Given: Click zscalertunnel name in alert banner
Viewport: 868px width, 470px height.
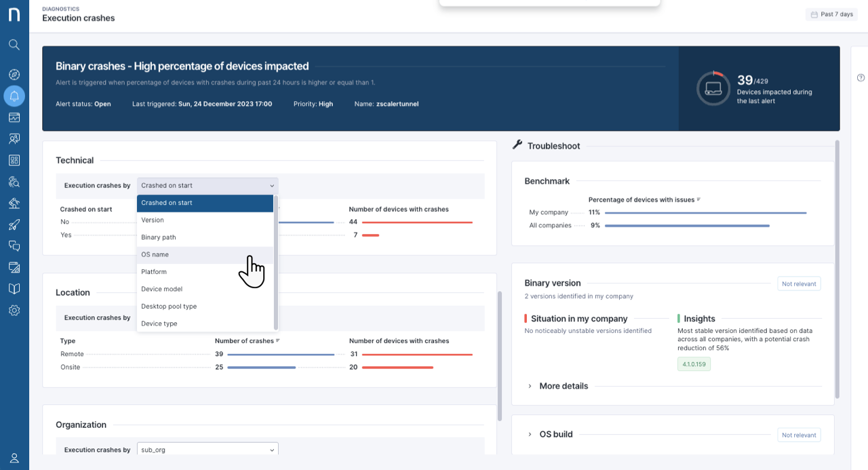Looking at the screenshot, I should [x=397, y=104].
